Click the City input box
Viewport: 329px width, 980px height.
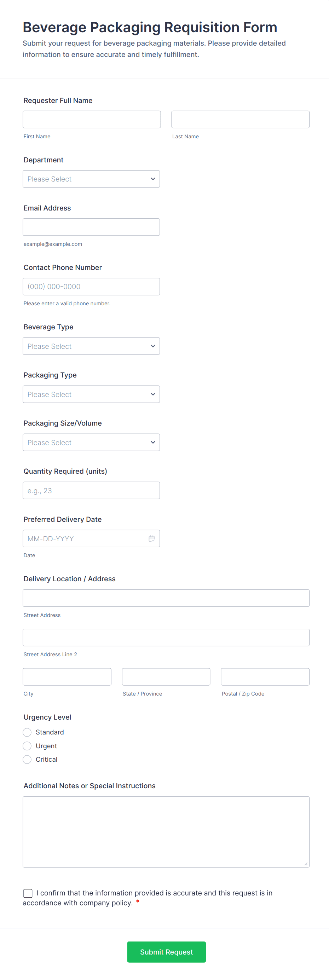pyautogui.click(x=67, y=677)
